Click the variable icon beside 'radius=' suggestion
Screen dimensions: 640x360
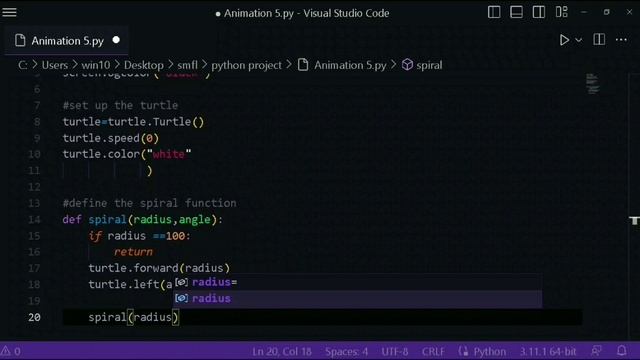182,282
